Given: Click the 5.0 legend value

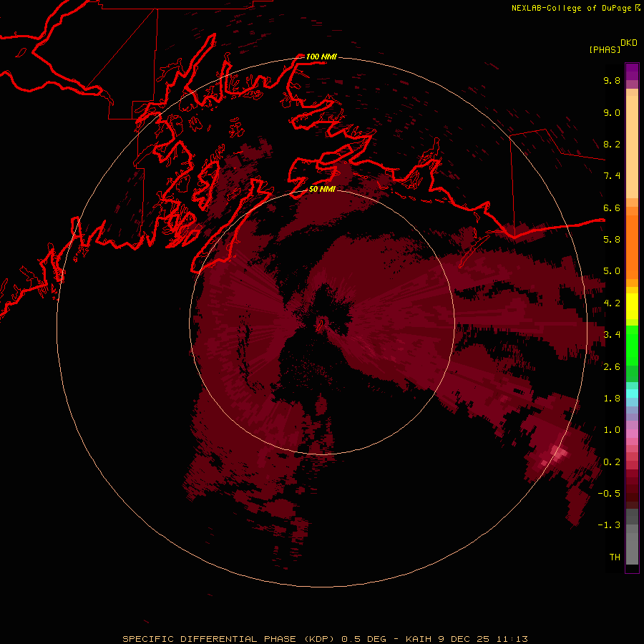Looking at the screenshot, I should click(x=612, y=271).
